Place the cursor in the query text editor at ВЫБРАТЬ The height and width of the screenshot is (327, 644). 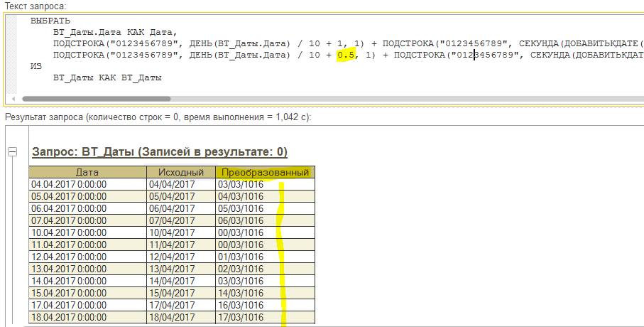click(x=50, y=21)
